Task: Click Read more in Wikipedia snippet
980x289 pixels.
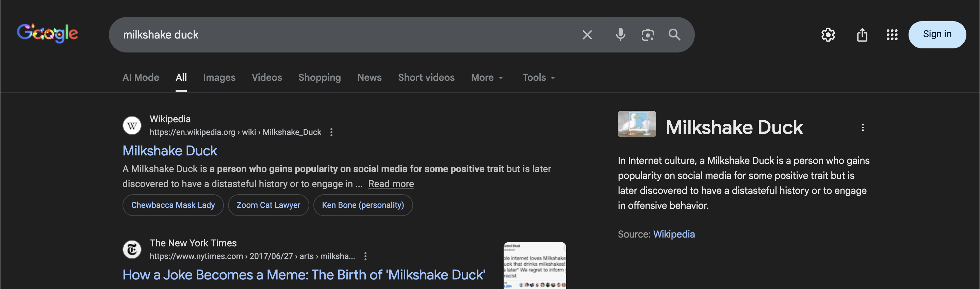Action: [391, 184]
